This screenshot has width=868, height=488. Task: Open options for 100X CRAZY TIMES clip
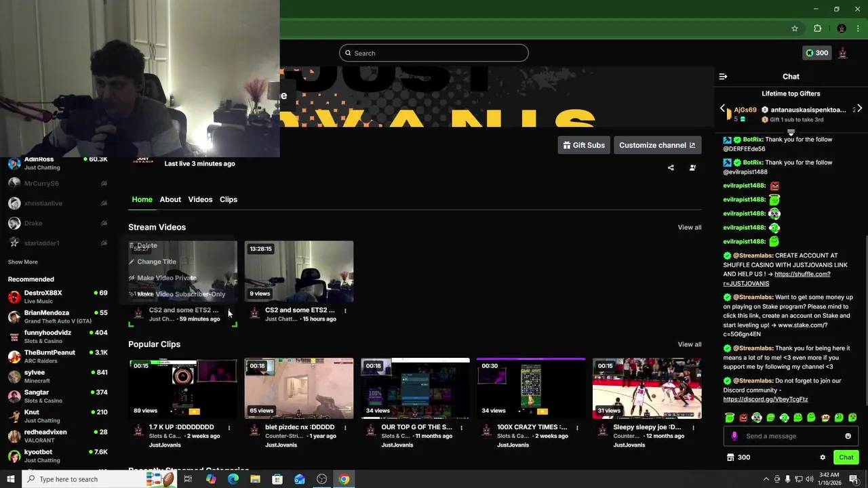pyautogui.click(x=577, y=428)
